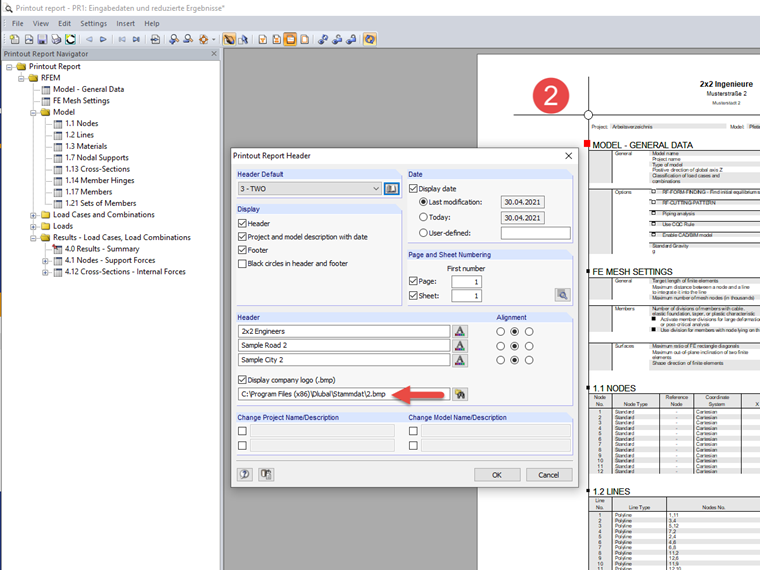
Task: Click the numbering preview magnifier icon
Action: tap(562, 295)
